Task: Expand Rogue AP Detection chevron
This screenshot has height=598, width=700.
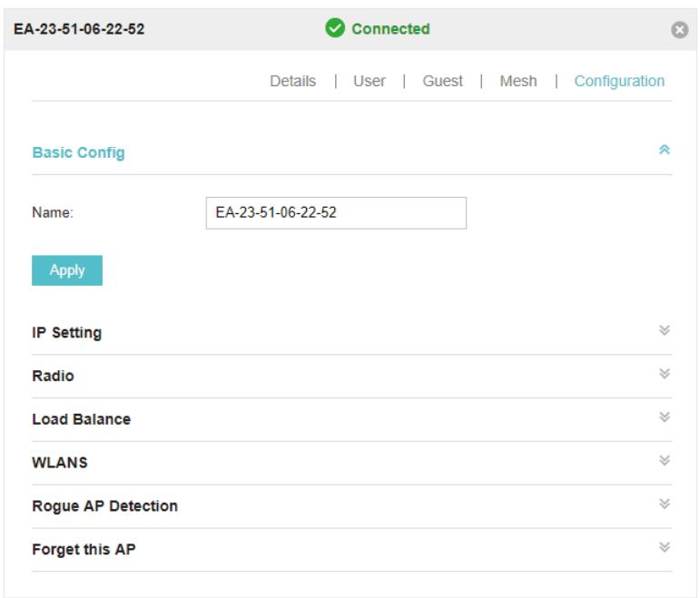Action: [x=665, y=504]
